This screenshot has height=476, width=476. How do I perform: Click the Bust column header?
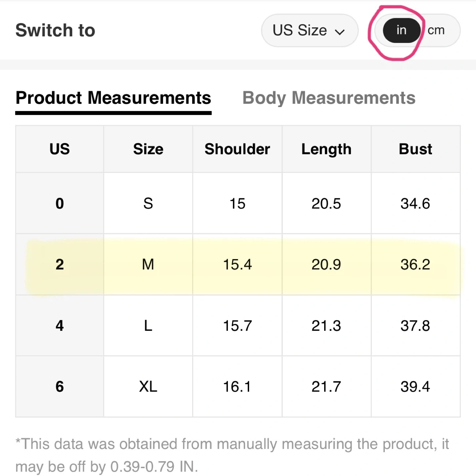[x=415, y=149]
